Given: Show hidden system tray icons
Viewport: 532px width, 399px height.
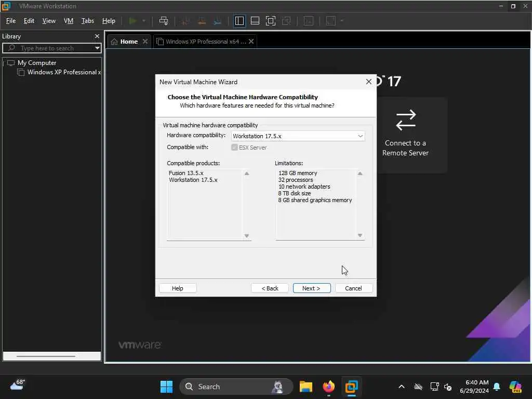Looking at the screenshot, I should pos(402,387).
